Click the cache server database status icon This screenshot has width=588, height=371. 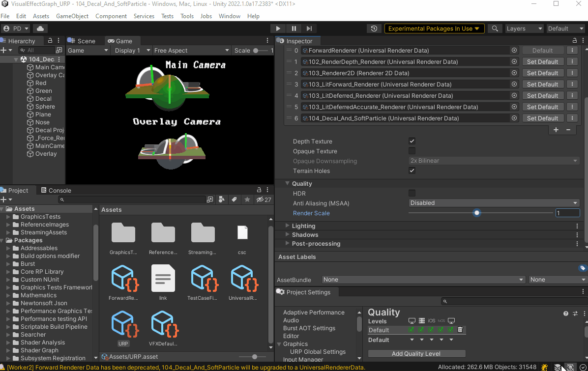click(558, 367)
